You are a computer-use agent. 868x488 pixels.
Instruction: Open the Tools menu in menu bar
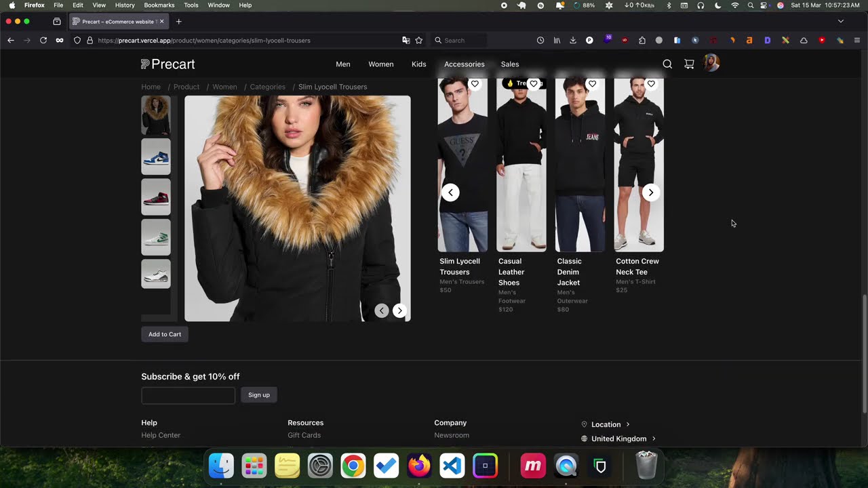click(x=191, y=5)
